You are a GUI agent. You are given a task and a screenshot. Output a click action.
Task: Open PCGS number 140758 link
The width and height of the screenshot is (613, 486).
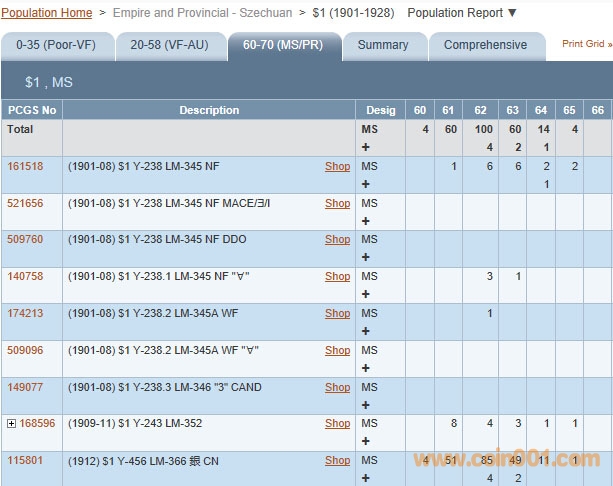[25, 277]
